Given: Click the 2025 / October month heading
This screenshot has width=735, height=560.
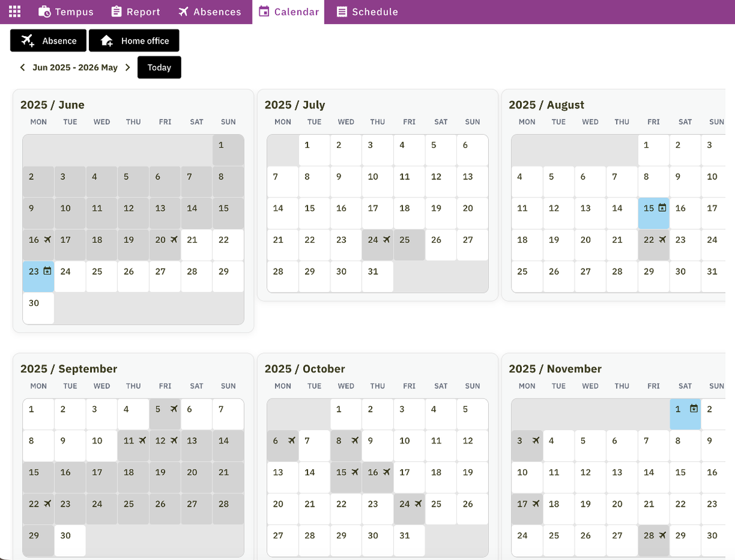Looking at the screenshot, I should pyautogui.click(x=304, y=369).
